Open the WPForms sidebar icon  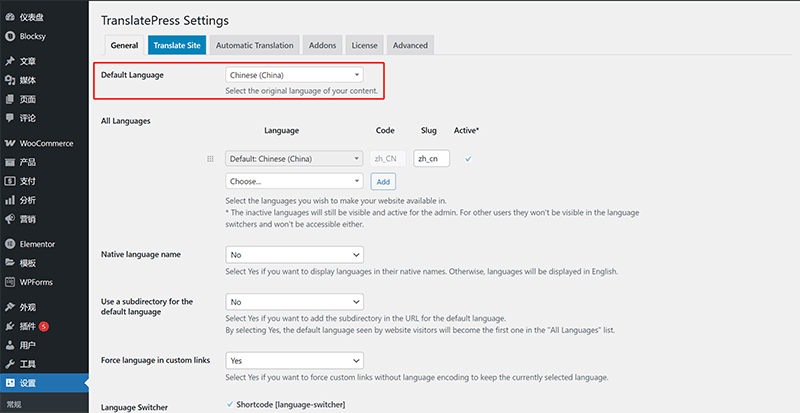[10, 282]
